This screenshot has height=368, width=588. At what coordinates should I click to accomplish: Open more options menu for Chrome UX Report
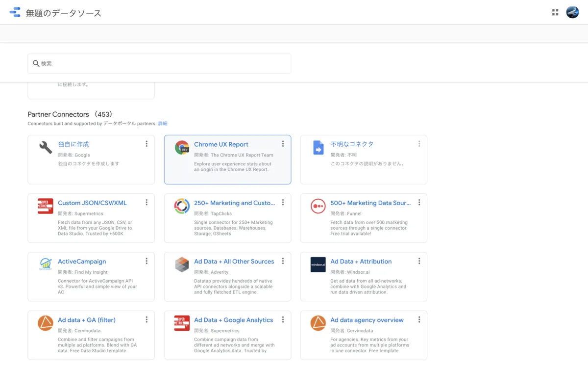pos(283,144)
